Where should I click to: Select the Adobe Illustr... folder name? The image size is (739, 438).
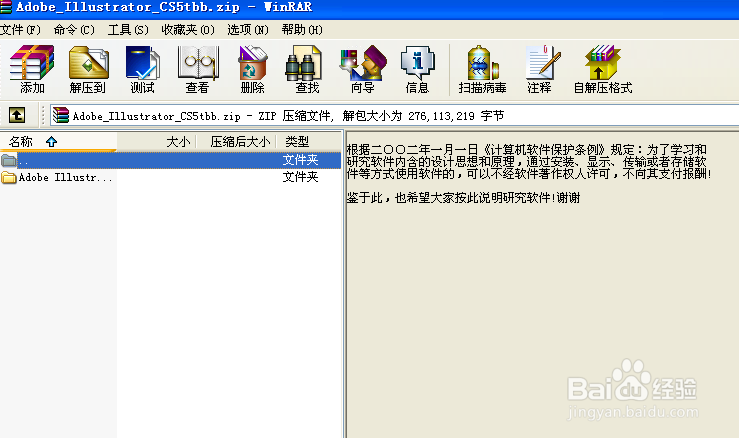pos(66,178)
